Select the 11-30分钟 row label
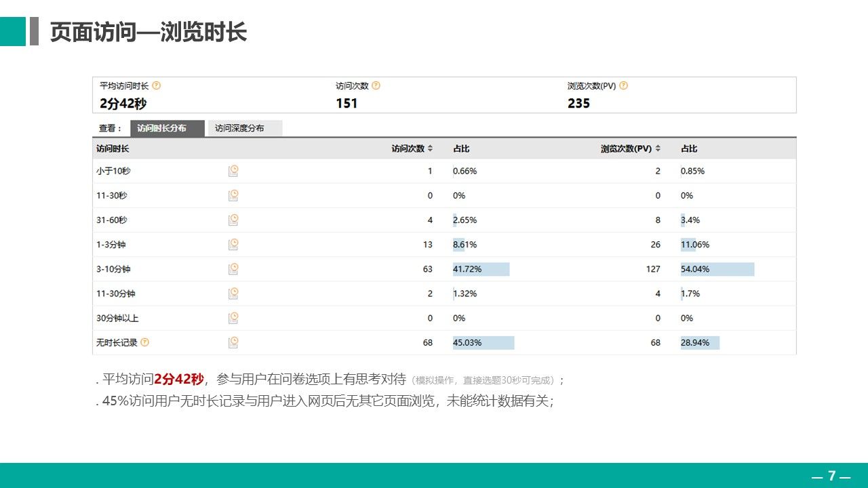Screen dimensions: 868x488 pyautogui.click(x=115, y=293)
